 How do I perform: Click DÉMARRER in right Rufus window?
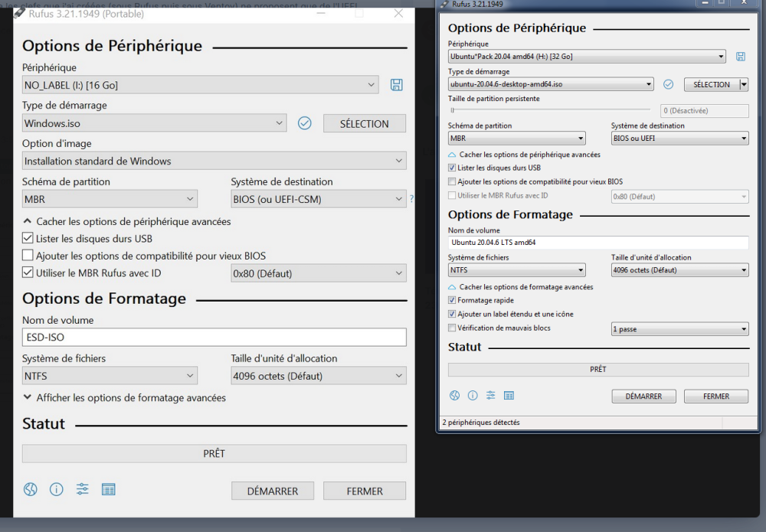click(644, 397)
